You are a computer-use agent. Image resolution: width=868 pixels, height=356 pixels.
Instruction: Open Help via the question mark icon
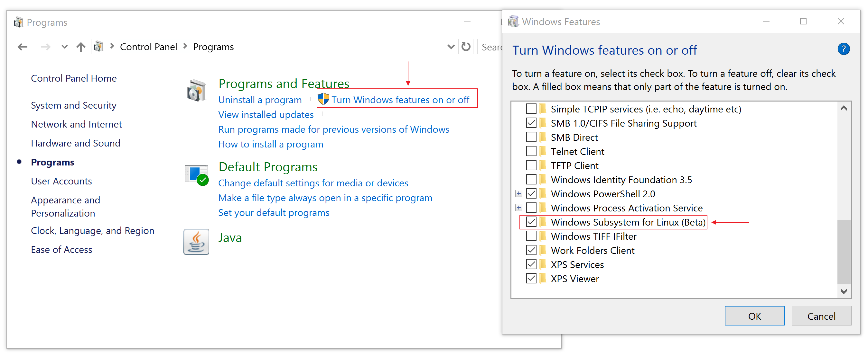tap(844, 49)
